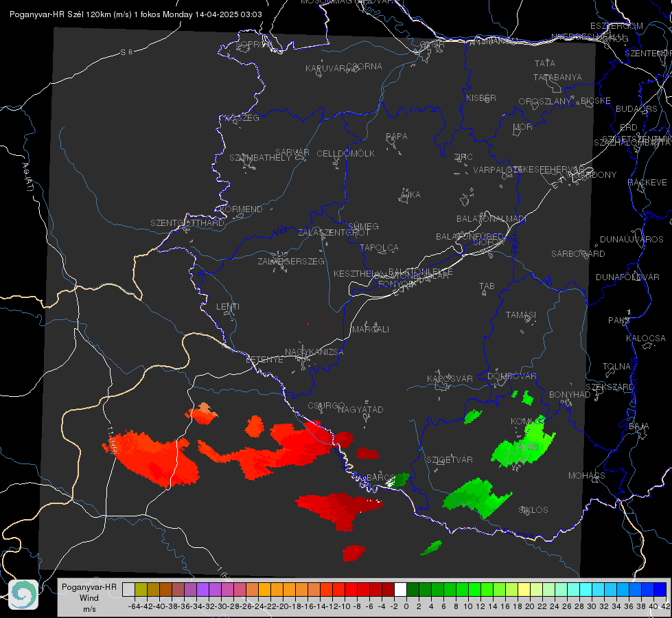Click the KALOCSA town label
Screen dimensions: 672x618
click(645, 339)
